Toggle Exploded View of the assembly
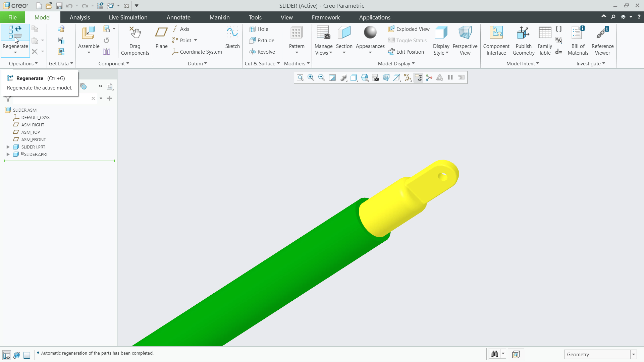 tap(409, 29)
